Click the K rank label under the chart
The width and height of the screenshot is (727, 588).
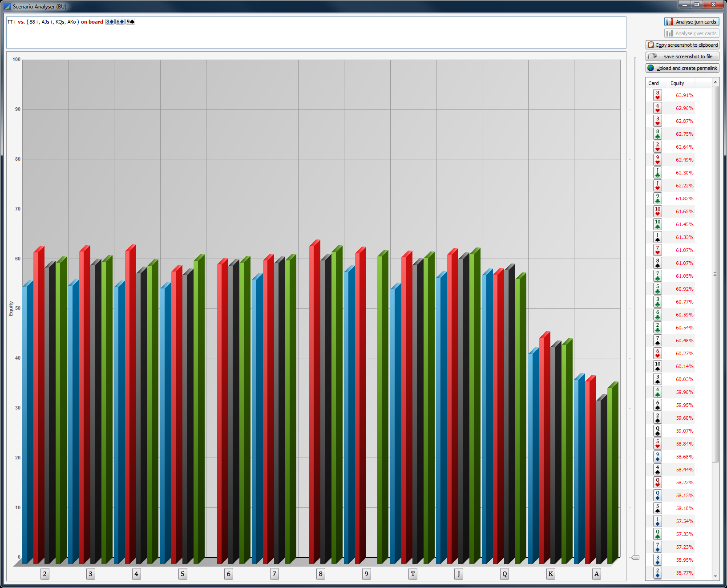(551, 574)
